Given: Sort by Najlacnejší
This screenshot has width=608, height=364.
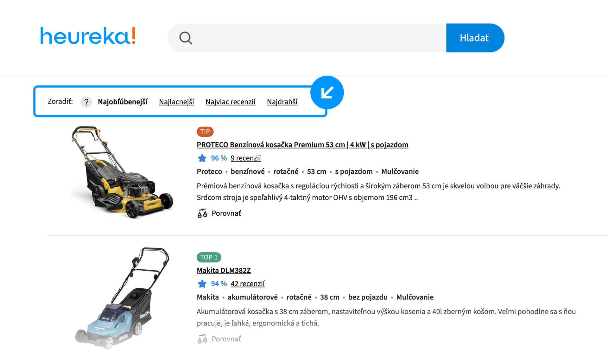Looking at the screenshot, I should pos(176,102).
